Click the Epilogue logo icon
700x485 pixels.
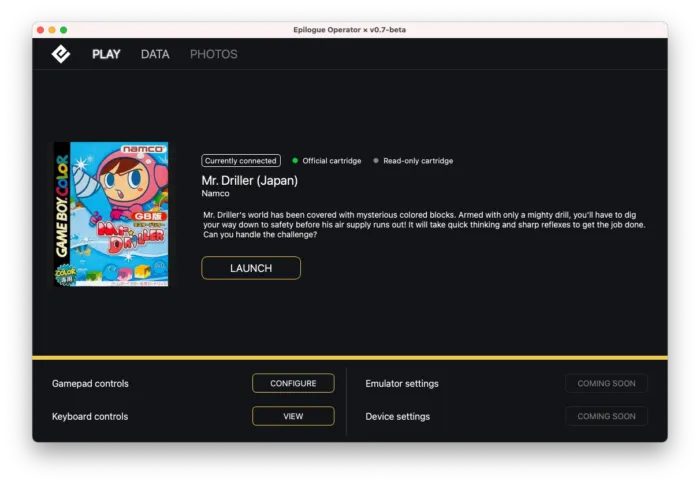pos(61,54)
